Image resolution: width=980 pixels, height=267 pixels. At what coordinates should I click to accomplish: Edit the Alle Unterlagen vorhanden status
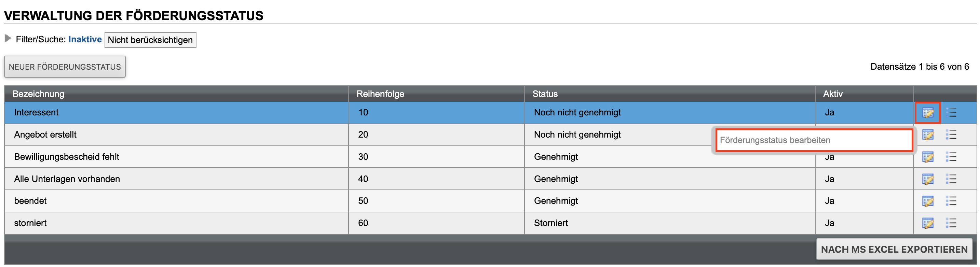[x=927, y=179]
